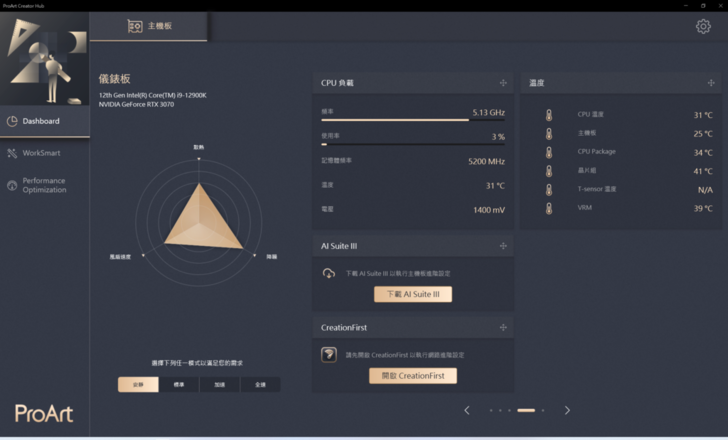Open the Dashboard sidebar item

(x=45, y=121)
